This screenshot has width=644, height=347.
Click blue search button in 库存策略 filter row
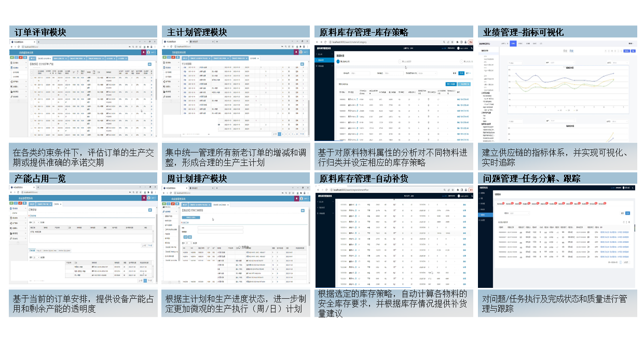(x=461, y=73)
